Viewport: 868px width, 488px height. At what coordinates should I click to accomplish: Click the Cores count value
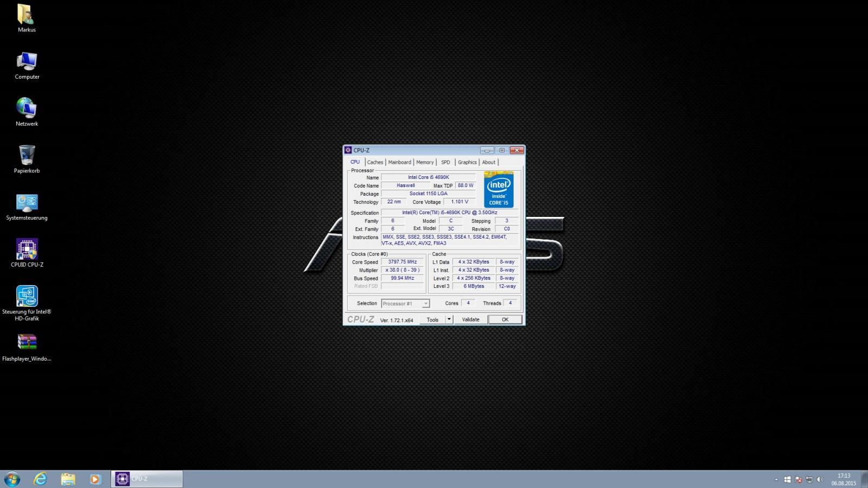(468, 303)
